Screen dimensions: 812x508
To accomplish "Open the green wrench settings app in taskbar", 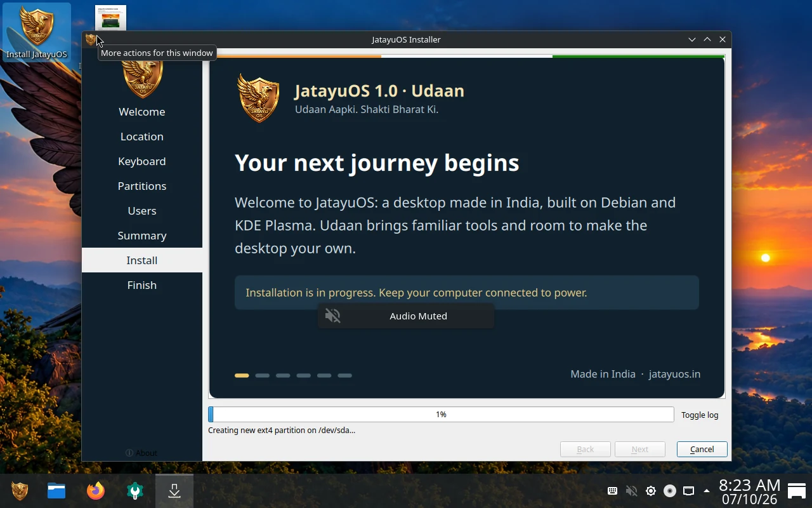I will [135, 491].
